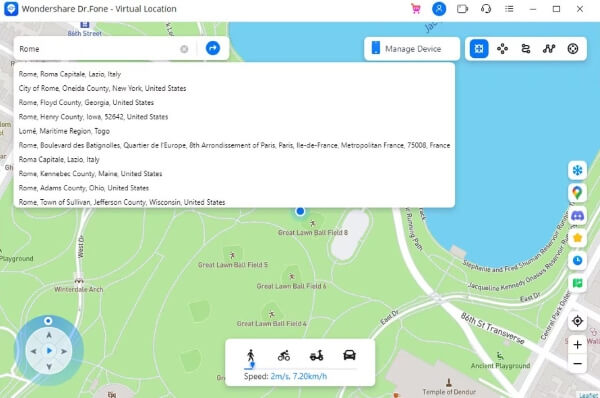Switch to bicycle speed mode

(x=284, y=356)
